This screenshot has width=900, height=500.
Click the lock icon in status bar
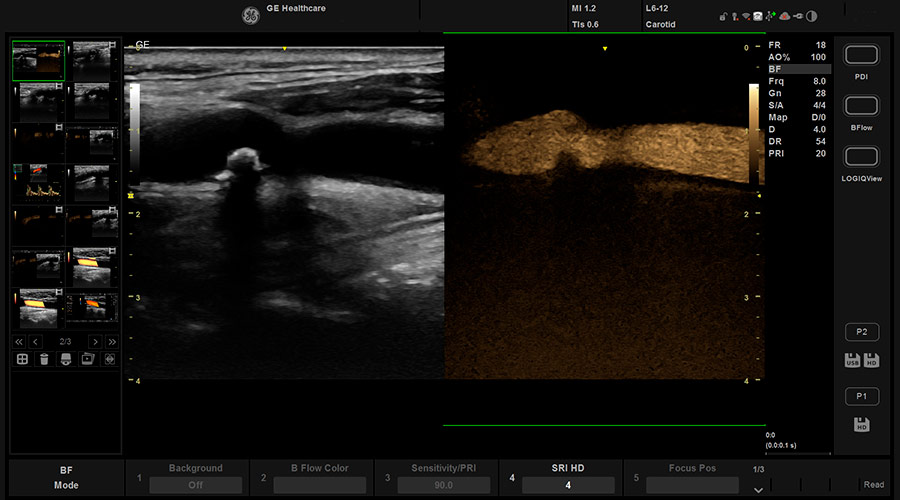pos(723,16)
